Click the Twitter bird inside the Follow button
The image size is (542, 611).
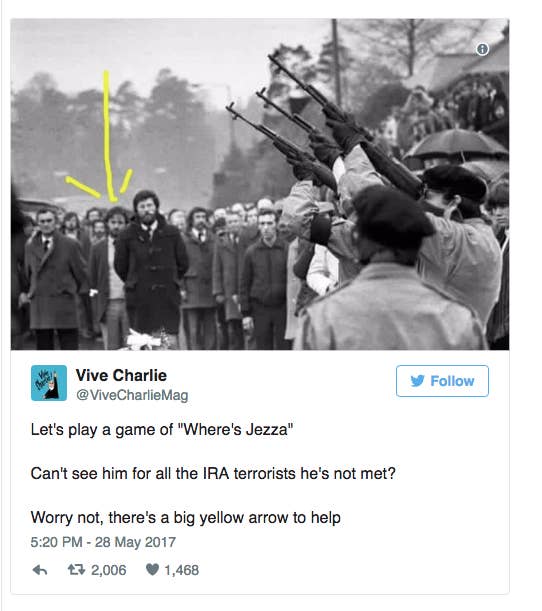click(x=417, y=381)
